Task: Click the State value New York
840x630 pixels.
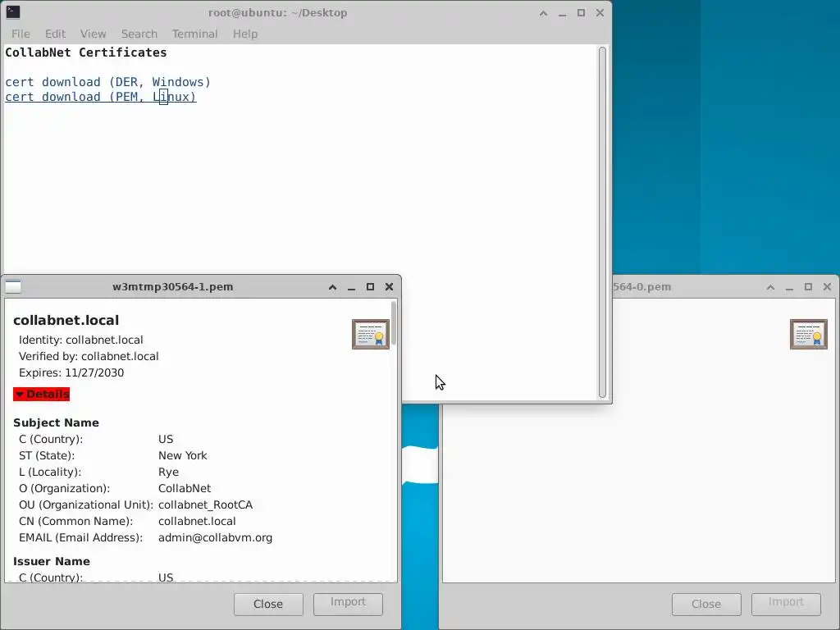Action: click(183, 456)
